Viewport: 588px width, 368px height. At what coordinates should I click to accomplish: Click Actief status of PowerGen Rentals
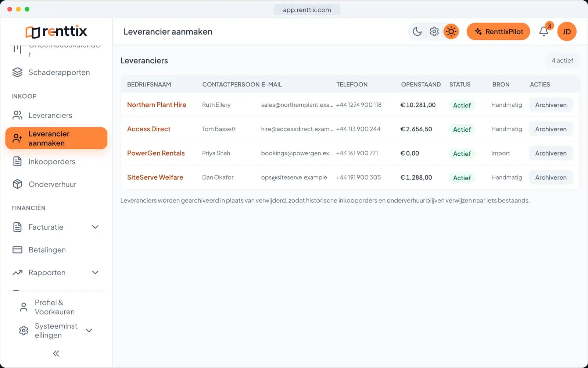(462, 154)
